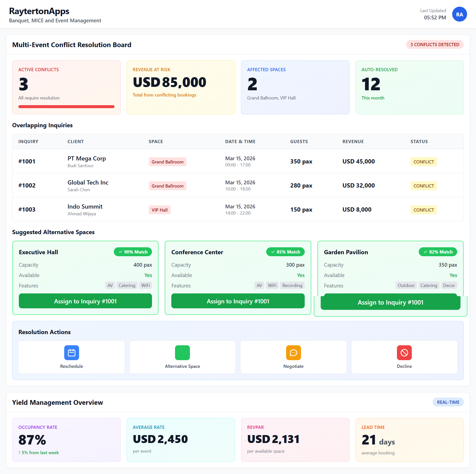Click the green Alternative Space icon
This screenshot has width=476, height=474.
(182, 352)
